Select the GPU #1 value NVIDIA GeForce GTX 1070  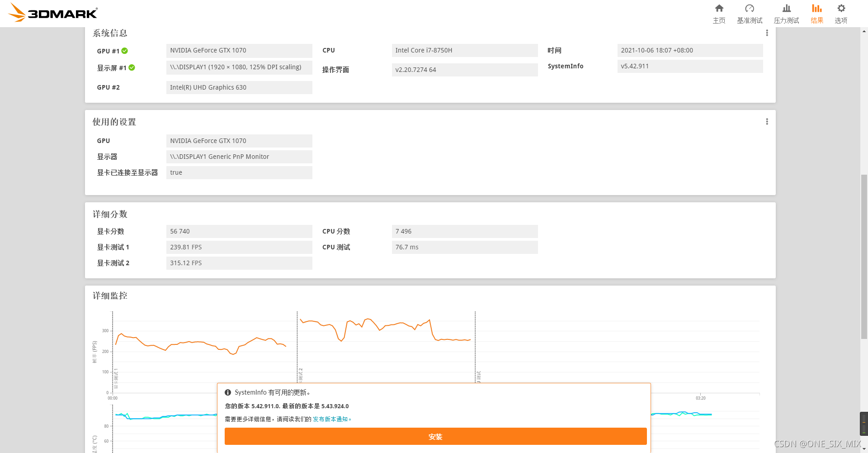pyautogui.click(x=239, y=50)
